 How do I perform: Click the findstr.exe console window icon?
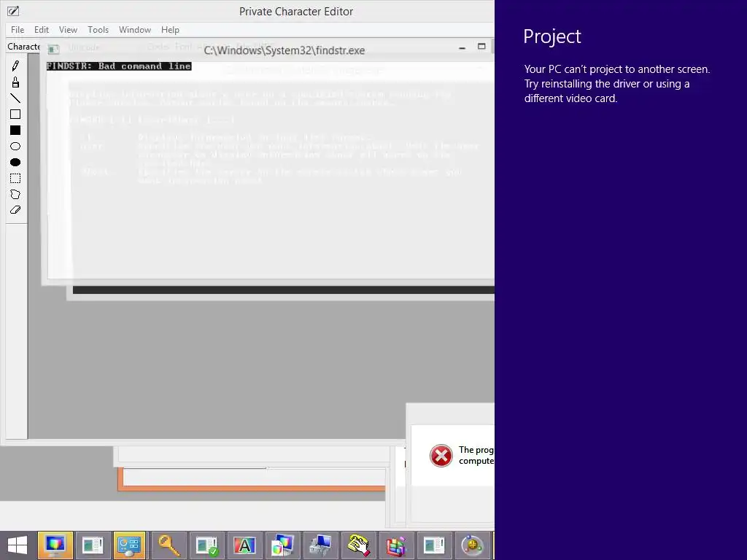pos(53,49)
